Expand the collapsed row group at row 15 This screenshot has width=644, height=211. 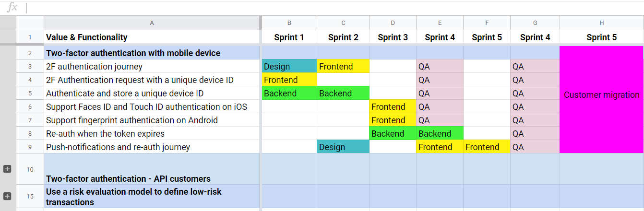pyautogui.click(x=7, y=196)
